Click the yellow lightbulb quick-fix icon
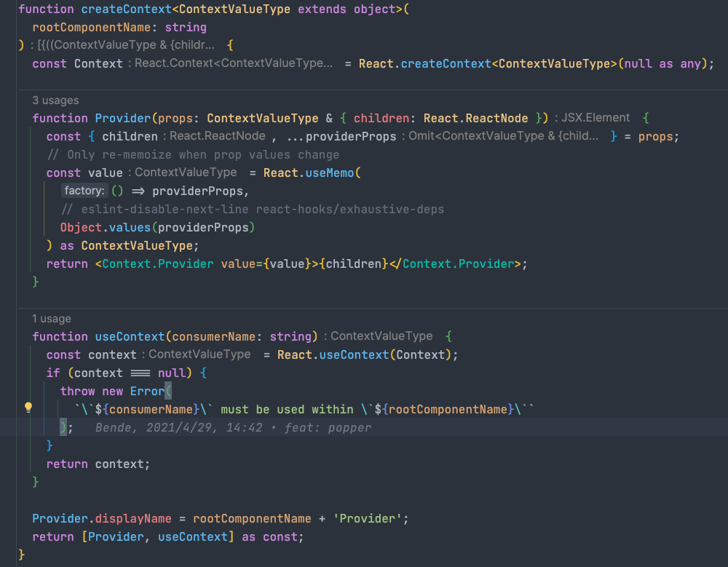Viewport: 728px width, 567px height. 28,408
